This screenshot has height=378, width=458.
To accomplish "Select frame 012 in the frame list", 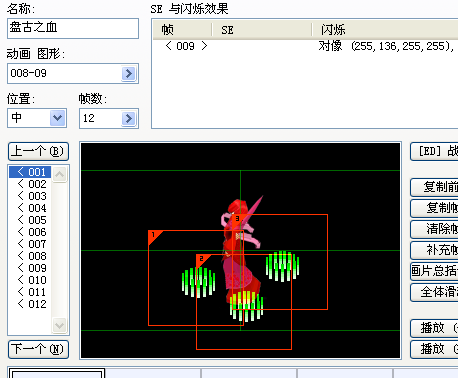I will (30, 304).
